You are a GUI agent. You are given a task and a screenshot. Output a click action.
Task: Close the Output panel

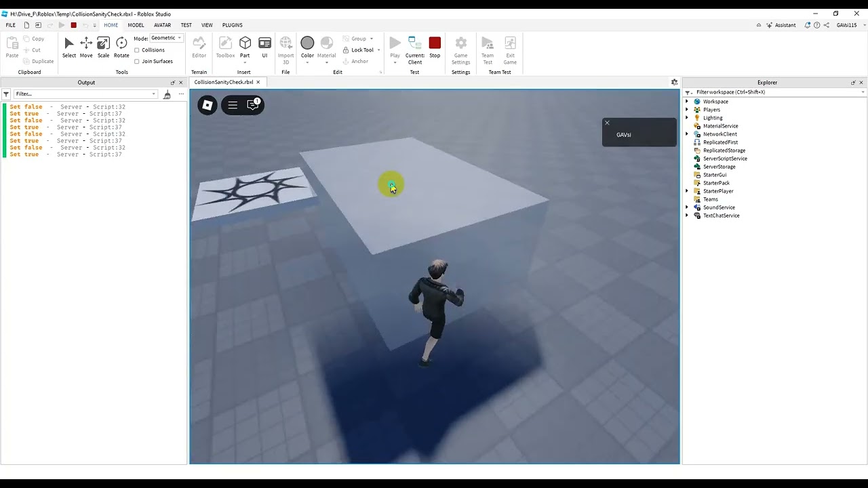(180, 83)
